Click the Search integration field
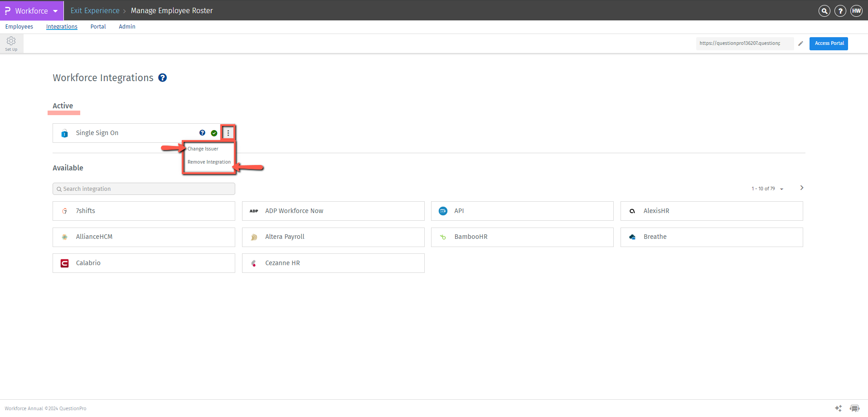Screen dimensions: 868x417 pyautogui.click(x=144, y=189)
